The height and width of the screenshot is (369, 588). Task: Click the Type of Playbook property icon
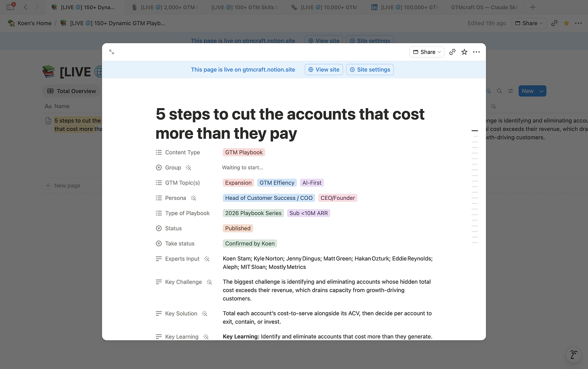159,213
